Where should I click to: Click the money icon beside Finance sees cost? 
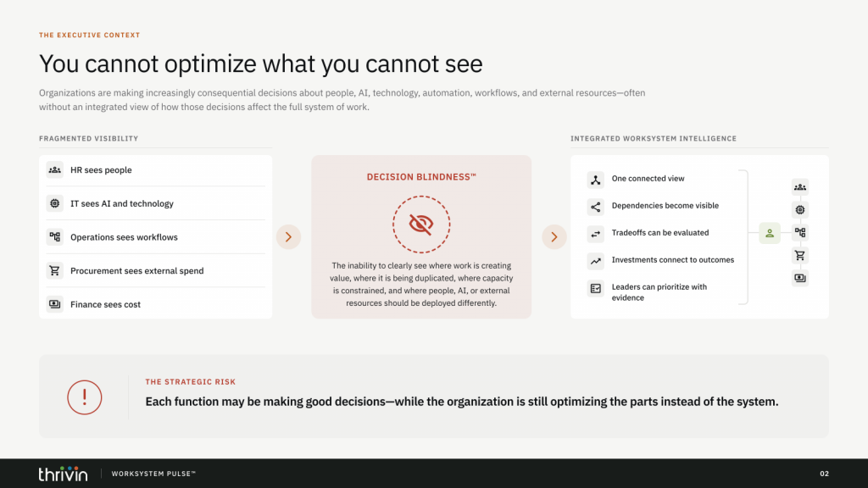click(x=54, y=304)
